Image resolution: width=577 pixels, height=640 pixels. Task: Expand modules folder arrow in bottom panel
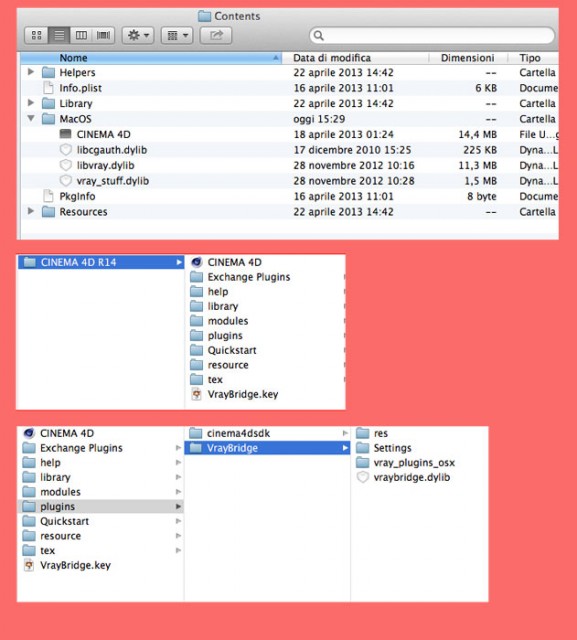178,492
